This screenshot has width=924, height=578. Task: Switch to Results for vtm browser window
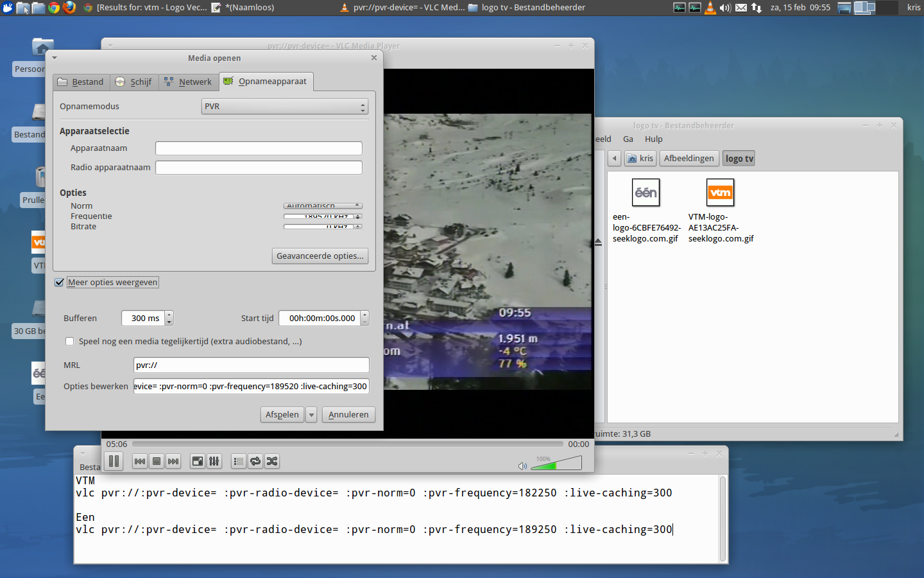[x=146, y=8]
